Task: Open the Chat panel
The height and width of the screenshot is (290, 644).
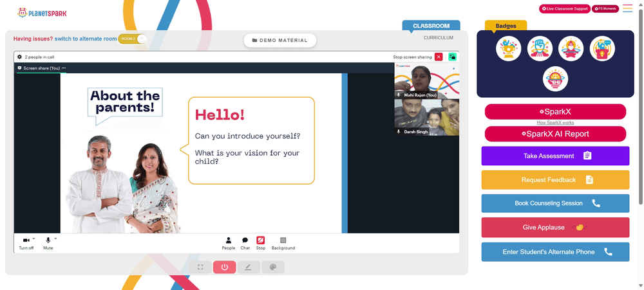Action: coord(245,243)
